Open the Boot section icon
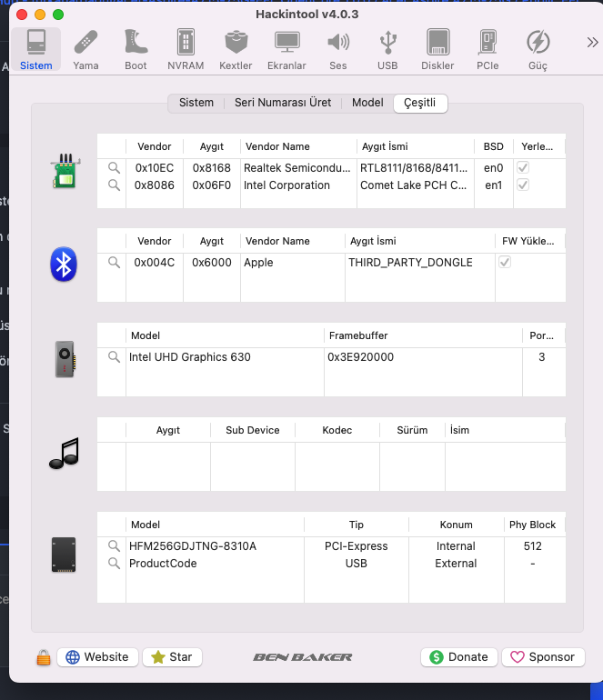Image resolution: width=603 pixels, height=700 pixels. (x=136, y=49)
